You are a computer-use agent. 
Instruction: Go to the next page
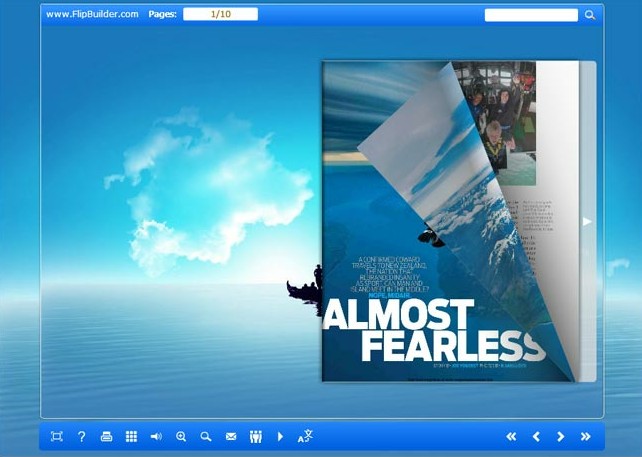coord(560,436)
